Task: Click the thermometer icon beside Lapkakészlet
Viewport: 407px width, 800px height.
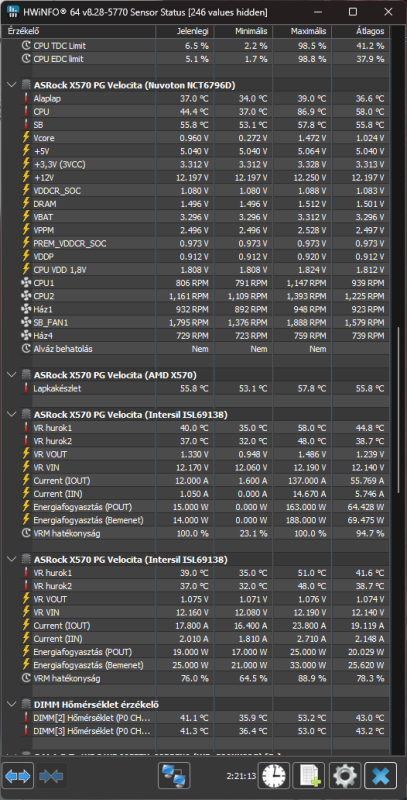Action: coord(27,388)
